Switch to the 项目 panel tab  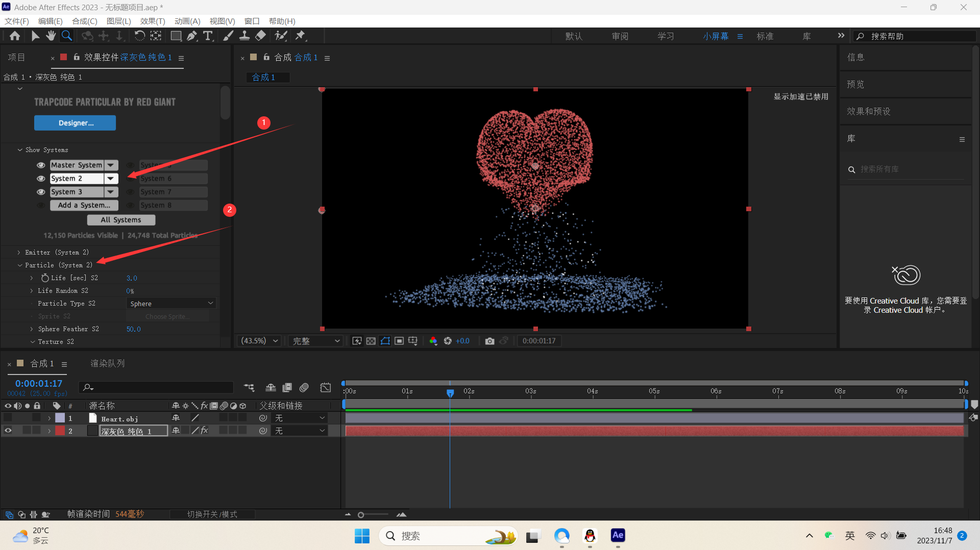pyautogui.click(x=16, y=57)
